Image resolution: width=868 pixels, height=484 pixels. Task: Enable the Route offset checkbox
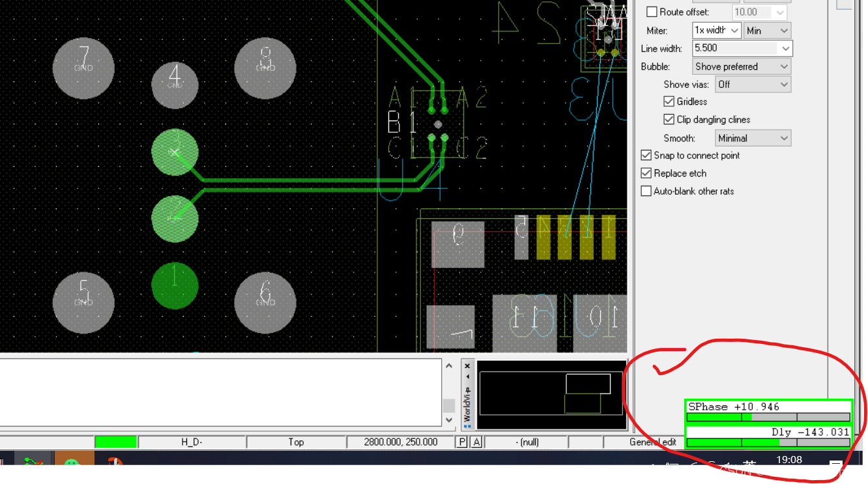(x=650, y=12)
